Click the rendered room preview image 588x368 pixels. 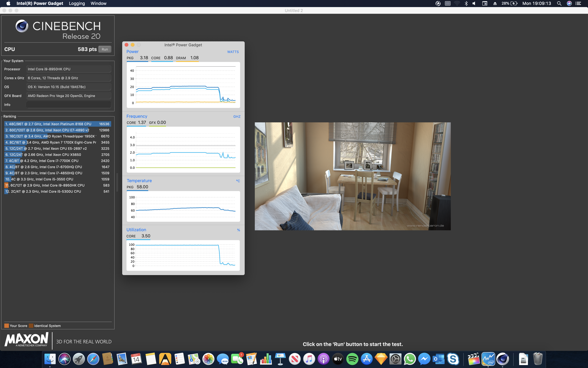pyautogui.click(x=352, y=176)
